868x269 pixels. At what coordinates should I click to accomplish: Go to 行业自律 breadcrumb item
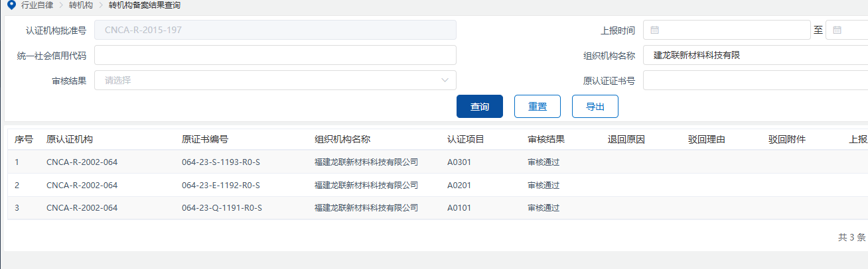coord(38,5)
